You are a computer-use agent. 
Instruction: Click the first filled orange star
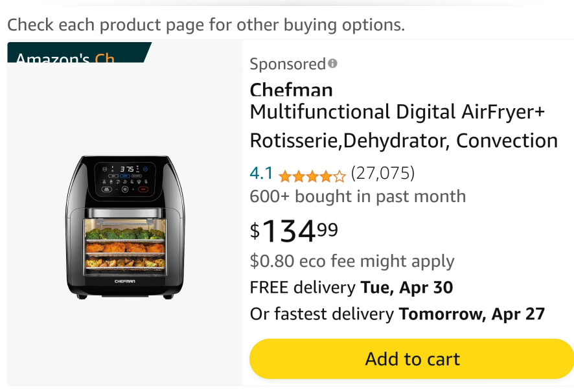[284, 175]
